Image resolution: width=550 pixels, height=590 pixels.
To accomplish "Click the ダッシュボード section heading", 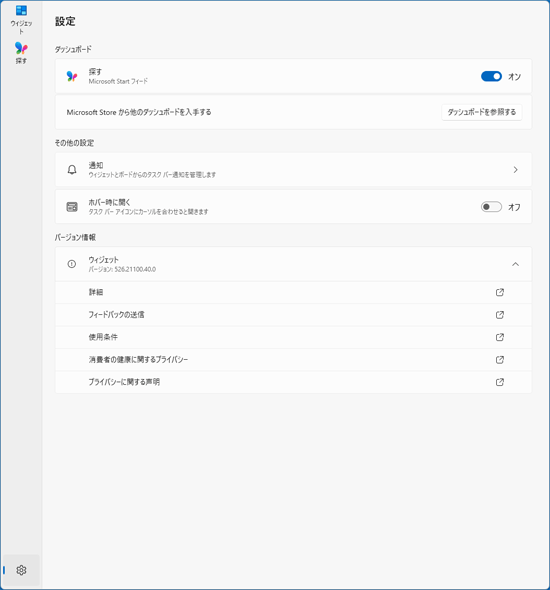I will click(x=73, y=49).
